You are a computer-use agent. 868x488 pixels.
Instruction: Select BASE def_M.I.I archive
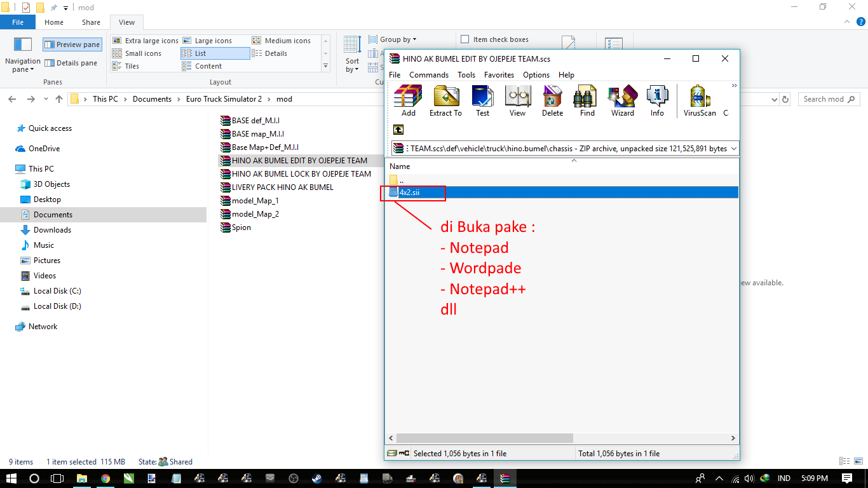pos(250,120)
